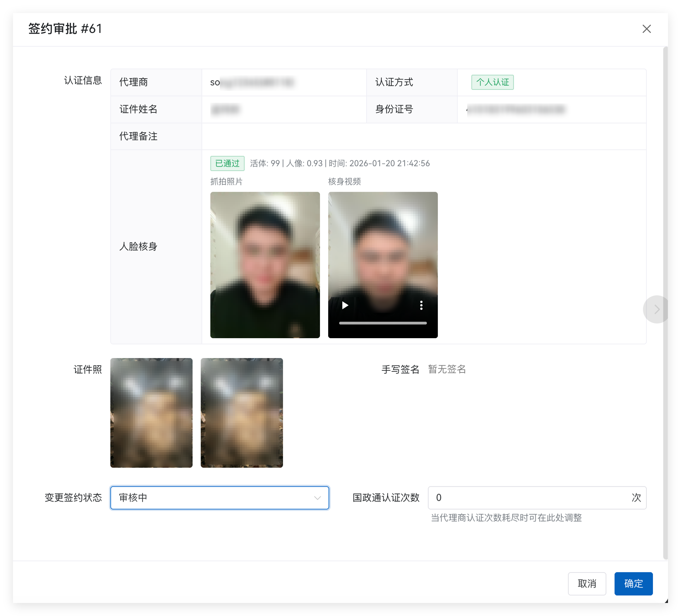
Task: Click the 暂无签名 placeholder text
Action: click(x=447, y=369)
